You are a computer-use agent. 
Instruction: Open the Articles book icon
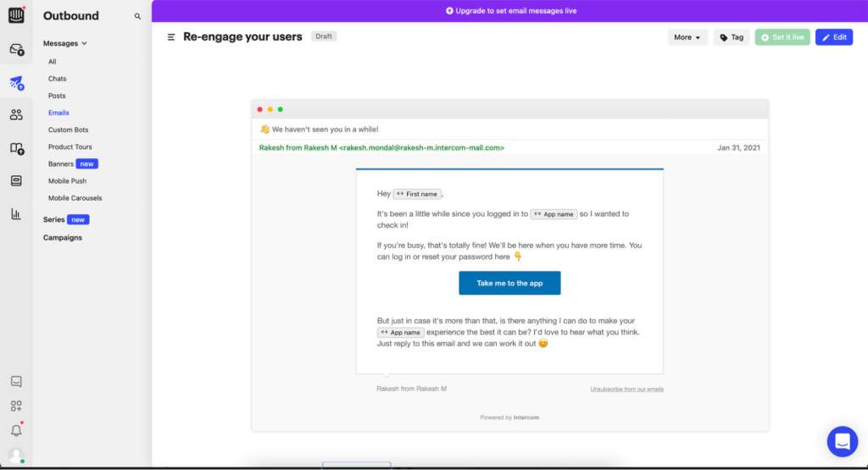coord(16,148)
